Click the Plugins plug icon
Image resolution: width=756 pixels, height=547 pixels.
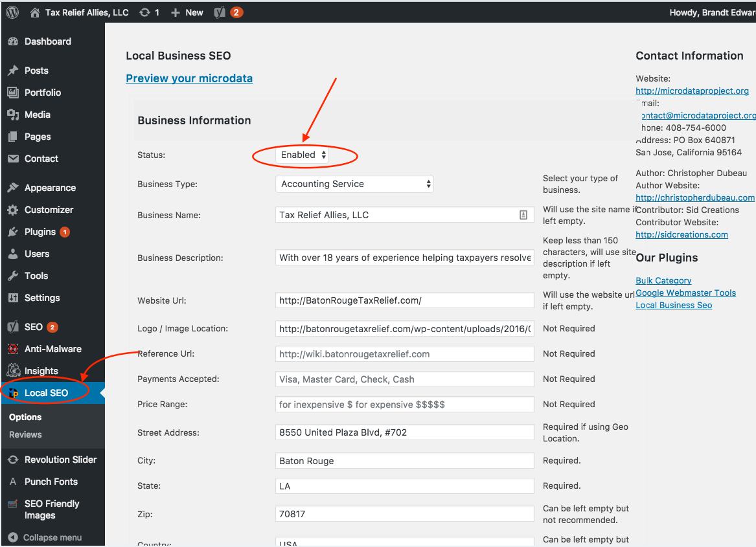(13, 232)
